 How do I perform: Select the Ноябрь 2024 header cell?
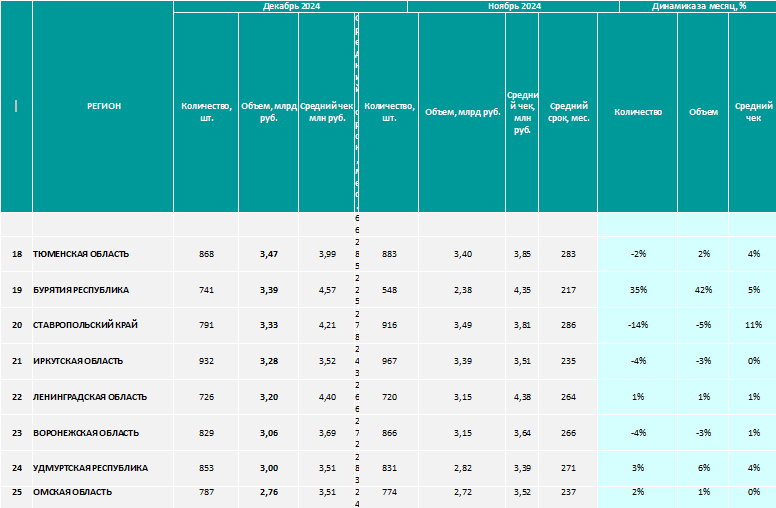coord(514,6)
